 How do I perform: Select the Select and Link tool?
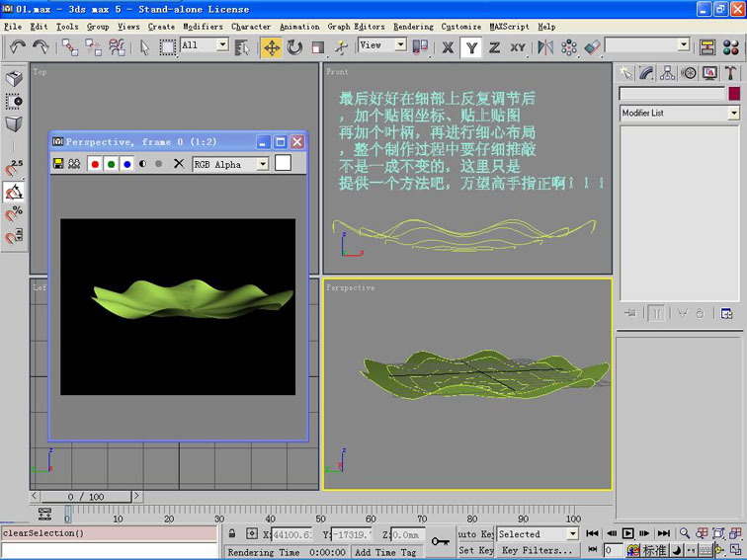coord(70,47)
